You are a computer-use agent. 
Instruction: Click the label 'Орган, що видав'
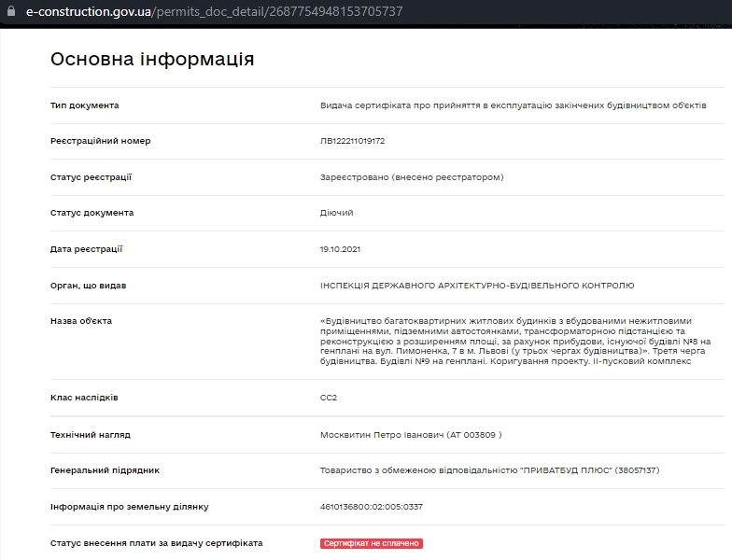coord(88,286)
